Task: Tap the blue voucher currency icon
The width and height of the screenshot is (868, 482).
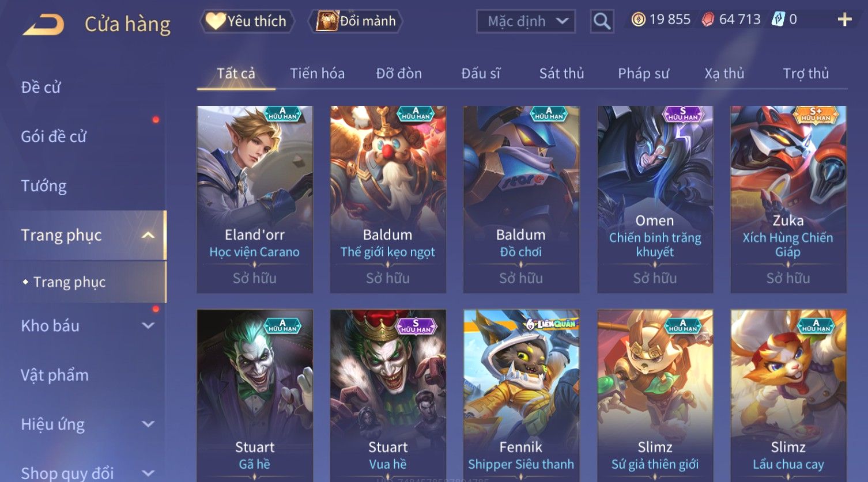Action: coord(778,20)
